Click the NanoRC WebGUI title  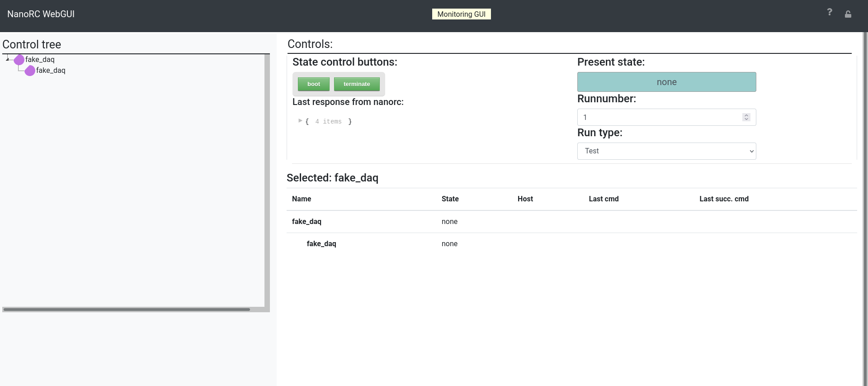tap(41, 14)
